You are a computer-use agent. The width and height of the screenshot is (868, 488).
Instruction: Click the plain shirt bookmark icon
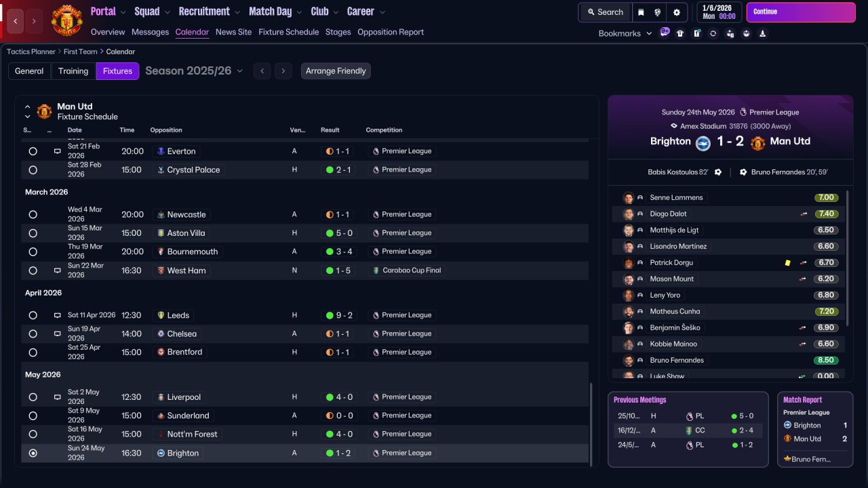pos(680,33)
